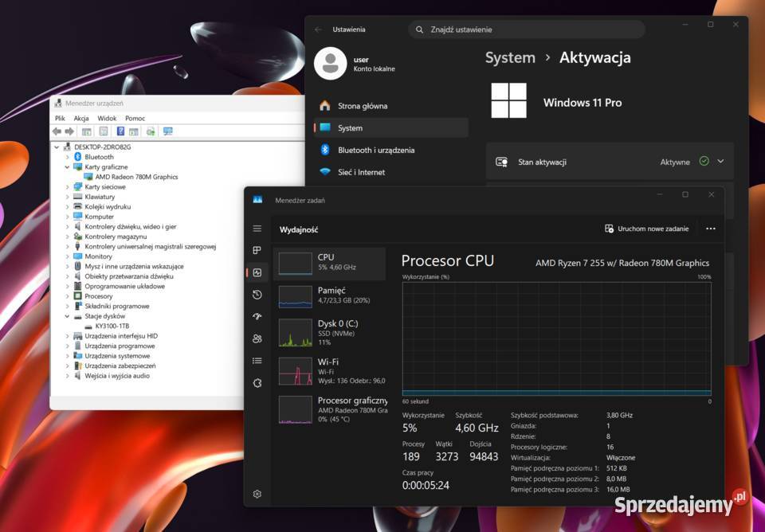Go to Strona główna in Settings sidebar
The image size is (765, 532).
[390, 106]
